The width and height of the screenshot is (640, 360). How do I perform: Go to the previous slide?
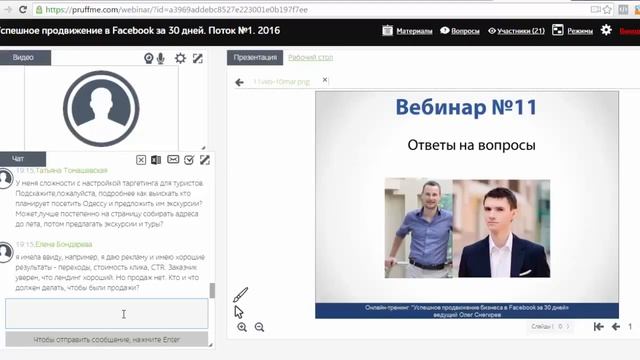coord(616,327)
